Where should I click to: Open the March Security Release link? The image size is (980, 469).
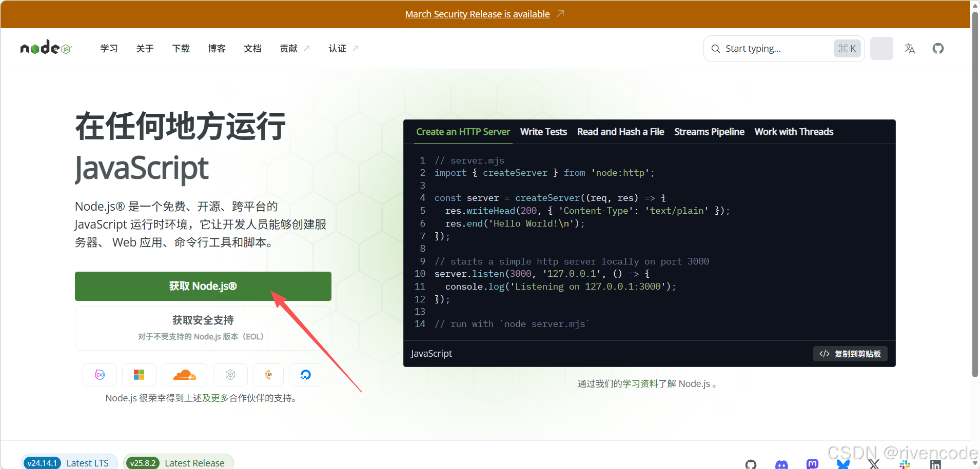477,14
